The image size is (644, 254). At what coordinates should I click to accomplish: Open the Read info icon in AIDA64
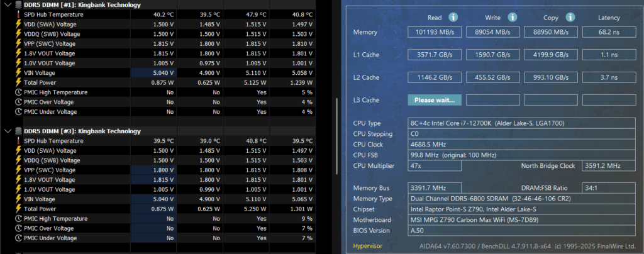tap(453, 17)
